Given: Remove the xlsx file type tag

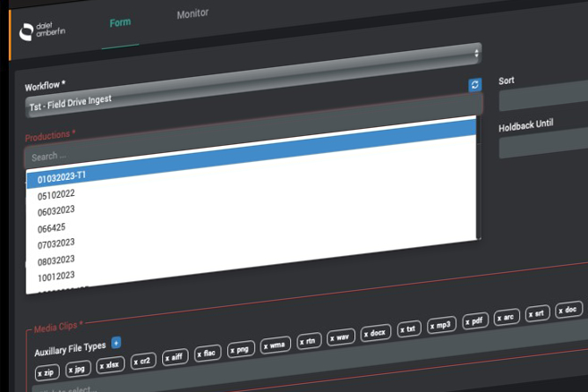Looking at the screenshot, I should [102, 367].
